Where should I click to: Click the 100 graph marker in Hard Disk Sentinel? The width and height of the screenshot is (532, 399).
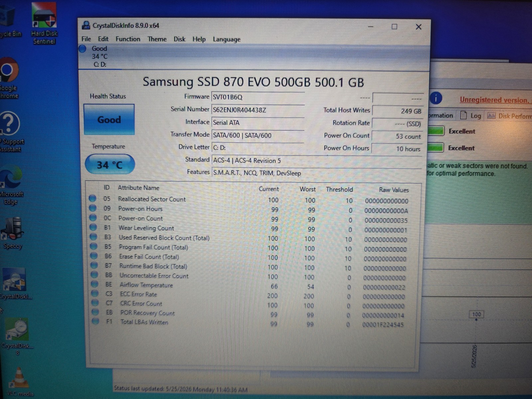(476, 314)
